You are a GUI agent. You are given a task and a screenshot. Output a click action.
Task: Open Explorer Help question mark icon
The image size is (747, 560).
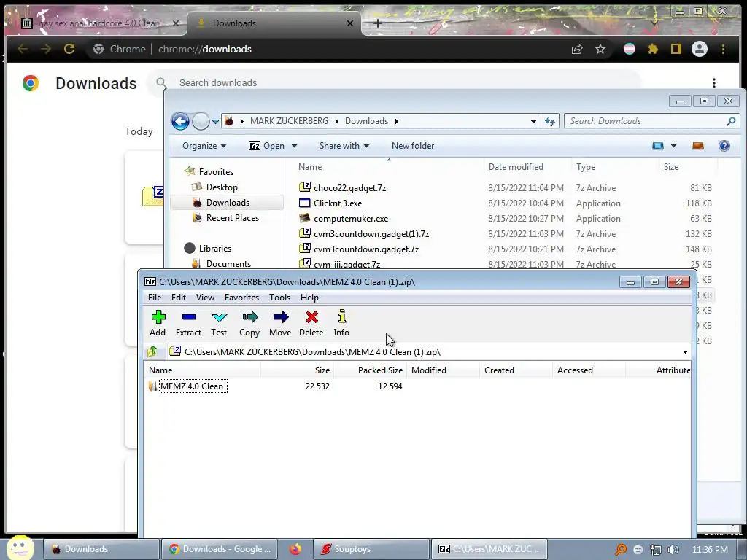coord(724,146)
